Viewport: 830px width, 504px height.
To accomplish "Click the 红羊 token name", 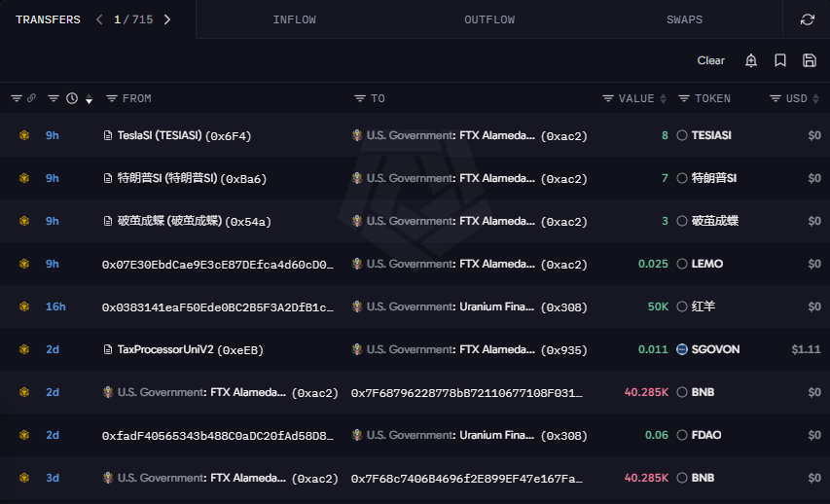I will (703, 306).
